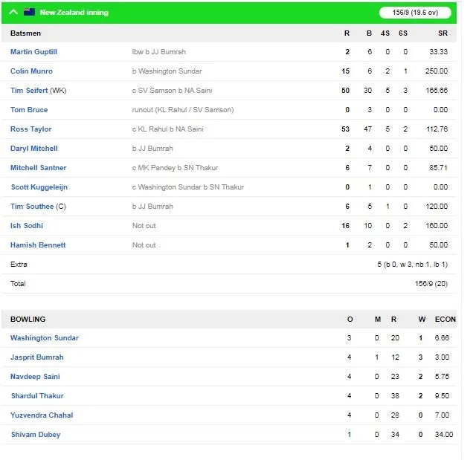Open Ish Sodhi profile

27,226
